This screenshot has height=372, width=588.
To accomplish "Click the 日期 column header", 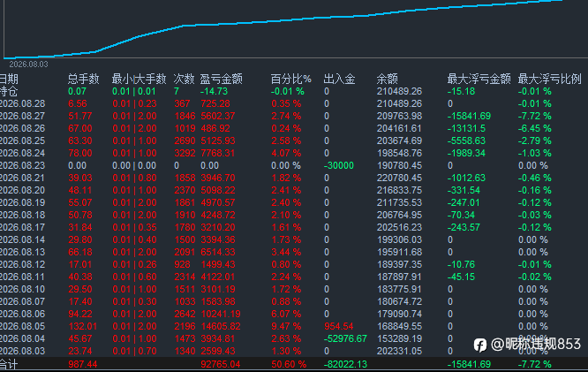I will (x=9, y=79).
